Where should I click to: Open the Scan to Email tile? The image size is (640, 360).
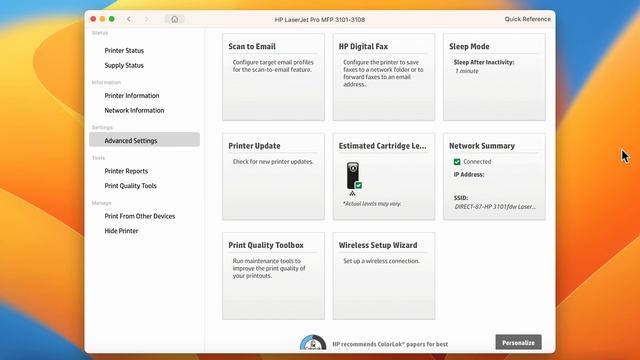[273, 77]
